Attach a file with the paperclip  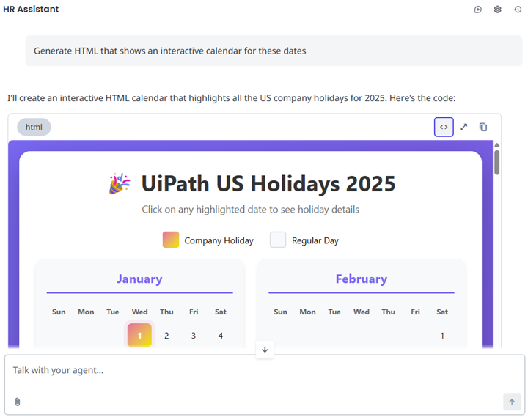tap(18, 402)
